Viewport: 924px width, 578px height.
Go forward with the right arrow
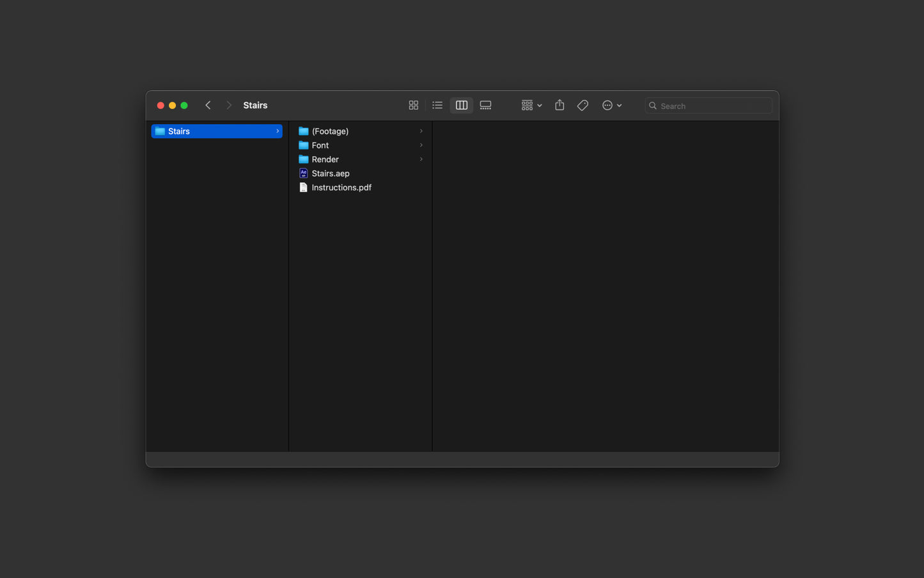(x=229, y=105)
